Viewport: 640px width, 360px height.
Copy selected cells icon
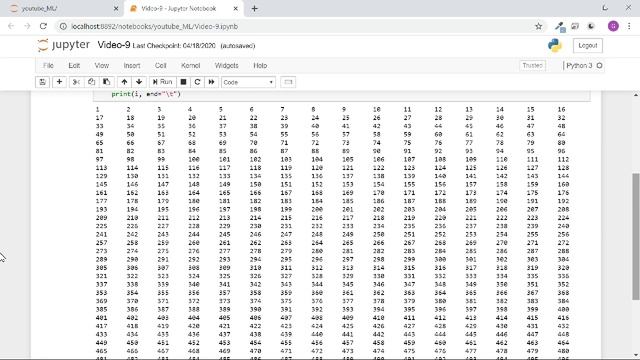91,82
